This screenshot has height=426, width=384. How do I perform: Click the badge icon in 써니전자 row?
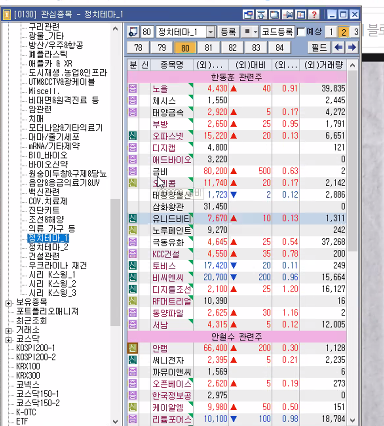[x=133, y=360]
